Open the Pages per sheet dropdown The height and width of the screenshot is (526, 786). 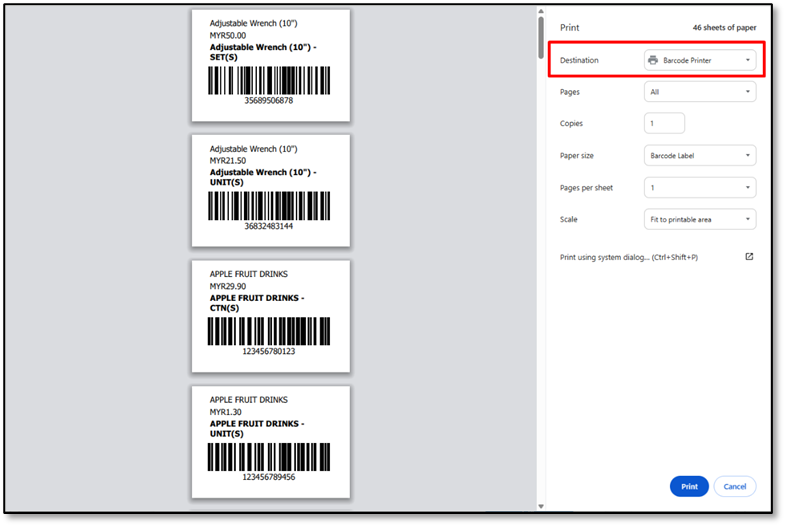point(700,188)
